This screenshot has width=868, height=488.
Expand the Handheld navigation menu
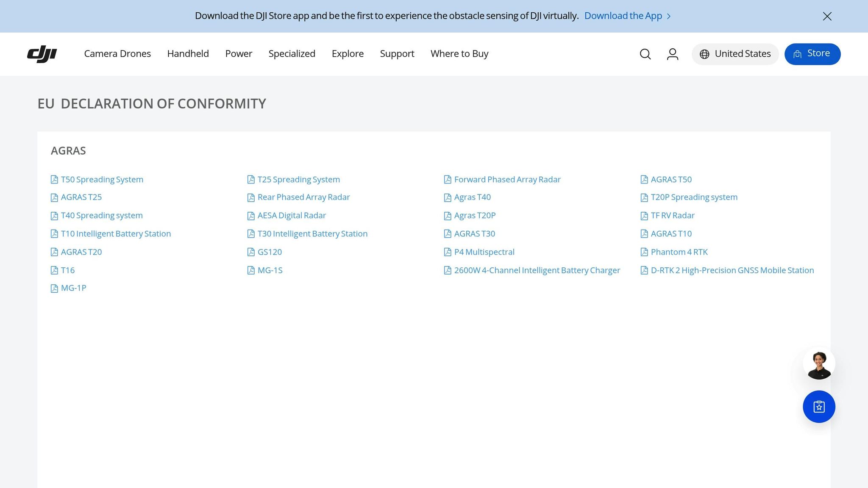tap(188, 54)
